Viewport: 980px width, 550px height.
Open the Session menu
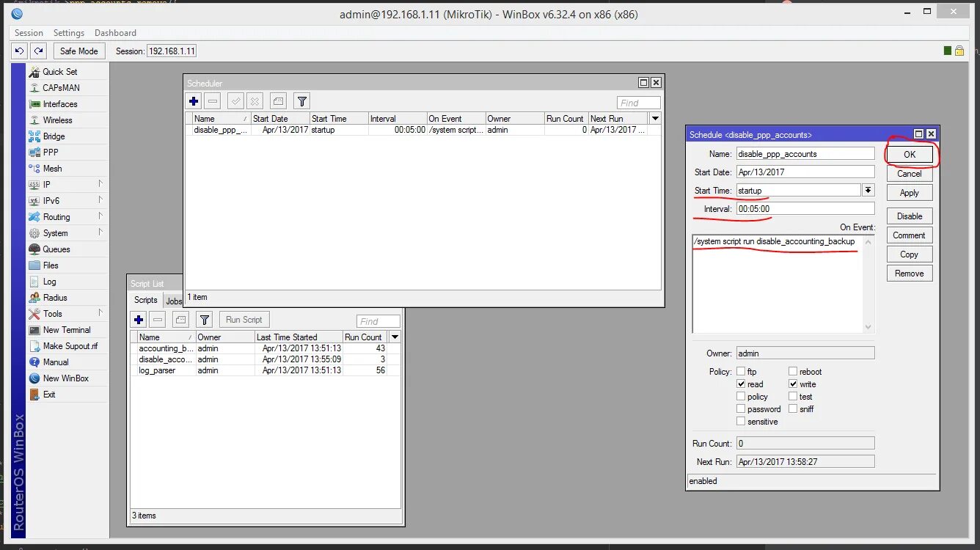[x=29, y=33]
